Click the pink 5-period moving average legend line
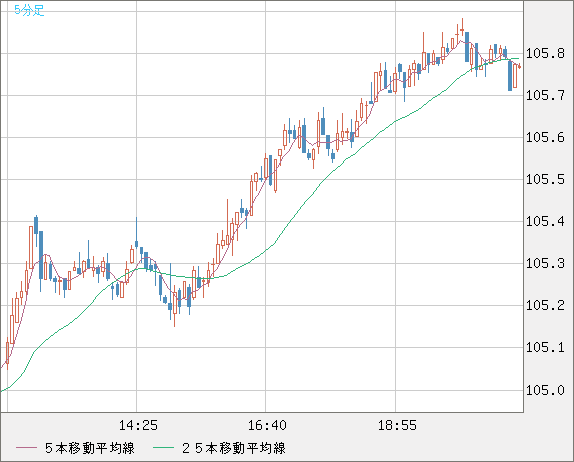574x462 pixels. coord(26,448)
